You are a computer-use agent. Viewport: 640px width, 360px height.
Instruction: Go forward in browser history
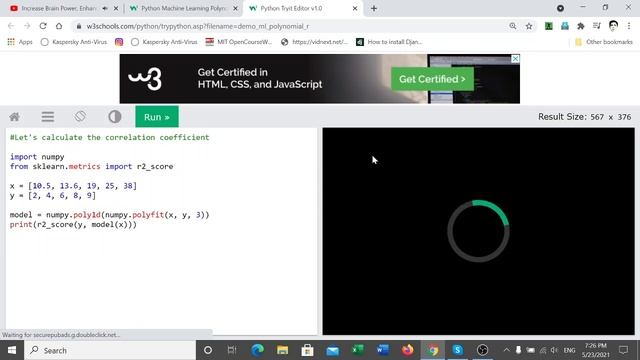pyautogui.click(x=27, y=26)
